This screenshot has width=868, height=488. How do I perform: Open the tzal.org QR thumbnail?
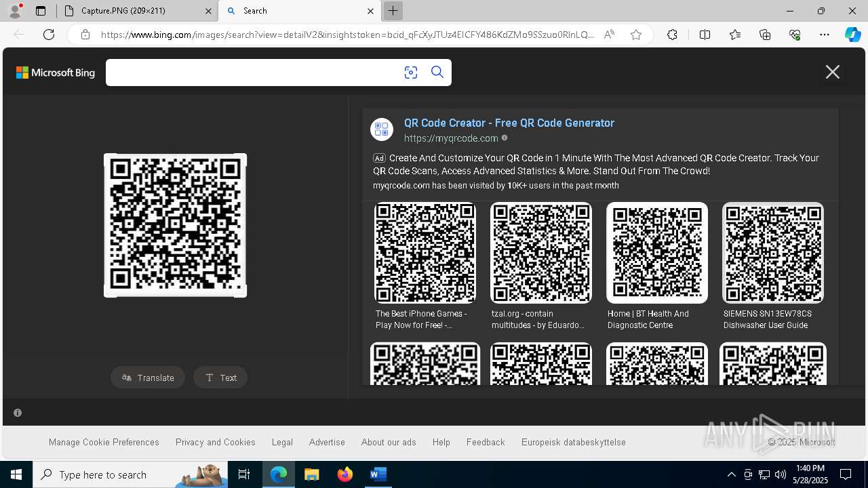[541, 253]
